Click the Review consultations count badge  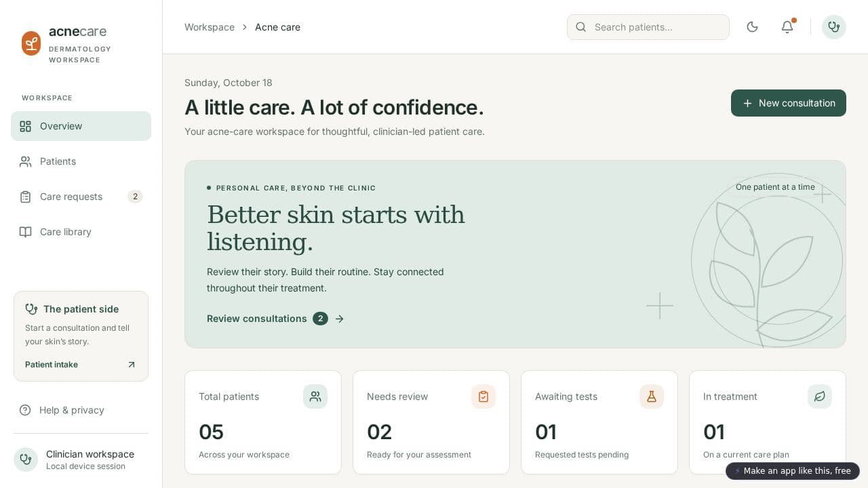tap(320, 319)
